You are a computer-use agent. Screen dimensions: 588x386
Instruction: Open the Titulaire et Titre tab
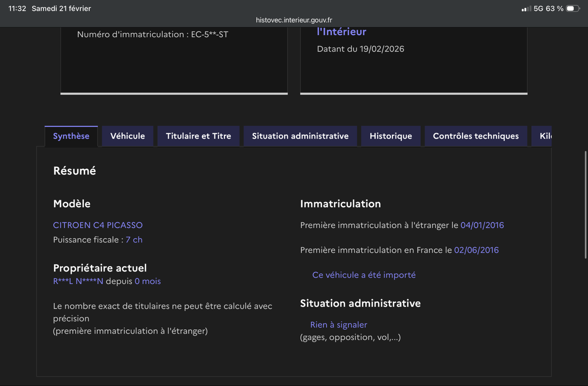tap(198, 136)
